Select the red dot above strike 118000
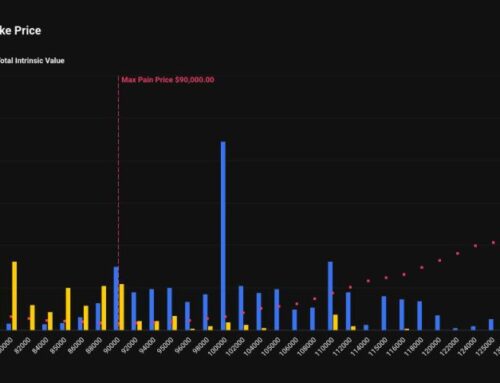 [x=422, y=267]
